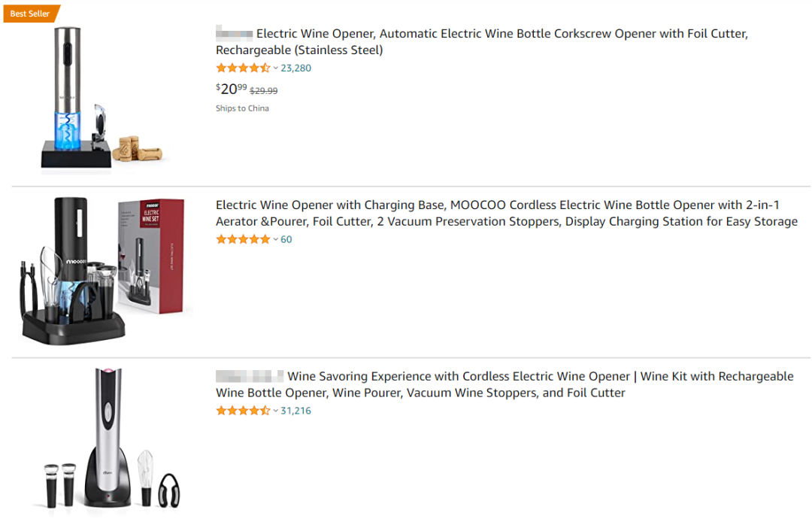Select the black MOOCOO opener on charging base
The height and width of the screenshot is (525, 812).
click(x=68, y=271)
